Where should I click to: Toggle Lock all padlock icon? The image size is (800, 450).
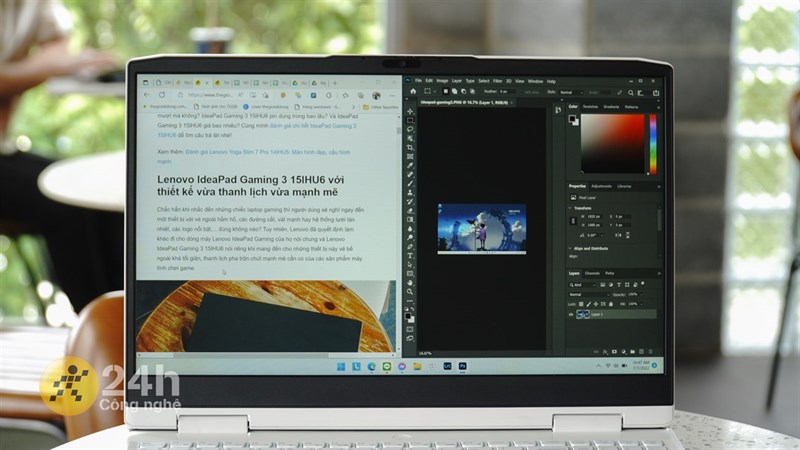click(611, 304)
